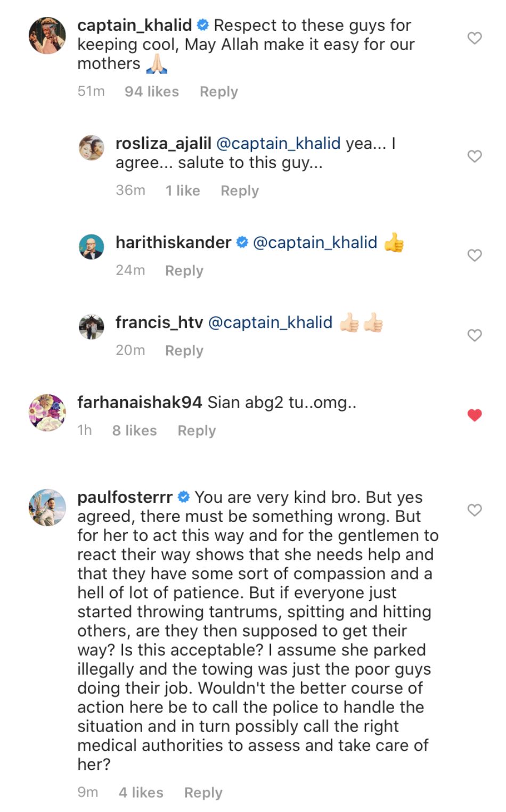506x812 pixels.
Task: Open farhanaishak94's flower avatar
Action: pos(47,412)
